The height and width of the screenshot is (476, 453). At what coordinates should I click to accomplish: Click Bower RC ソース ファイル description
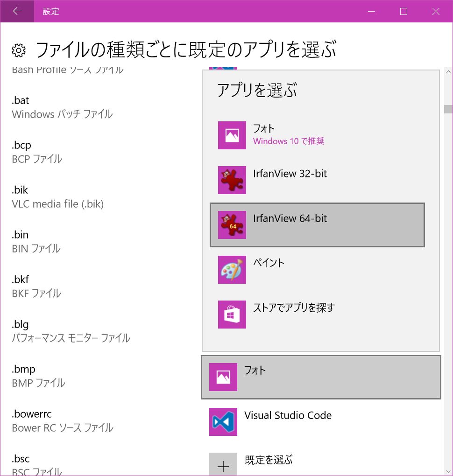point(63,428)
